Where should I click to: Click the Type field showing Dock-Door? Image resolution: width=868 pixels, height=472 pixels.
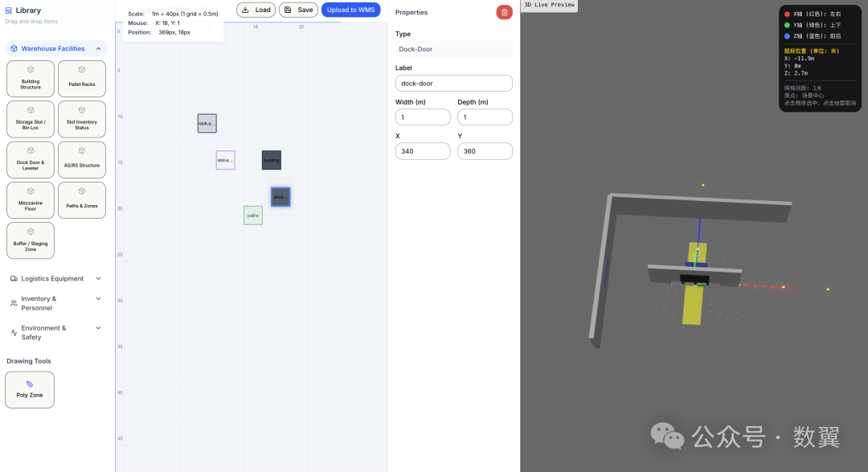click(x=454, y=49)
